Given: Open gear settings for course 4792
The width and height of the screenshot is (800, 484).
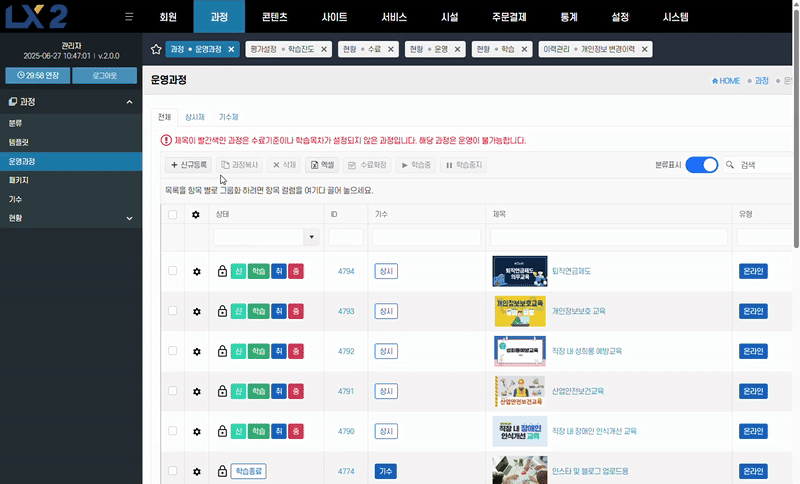Looking at the screenshot, I should pos(197,351).
